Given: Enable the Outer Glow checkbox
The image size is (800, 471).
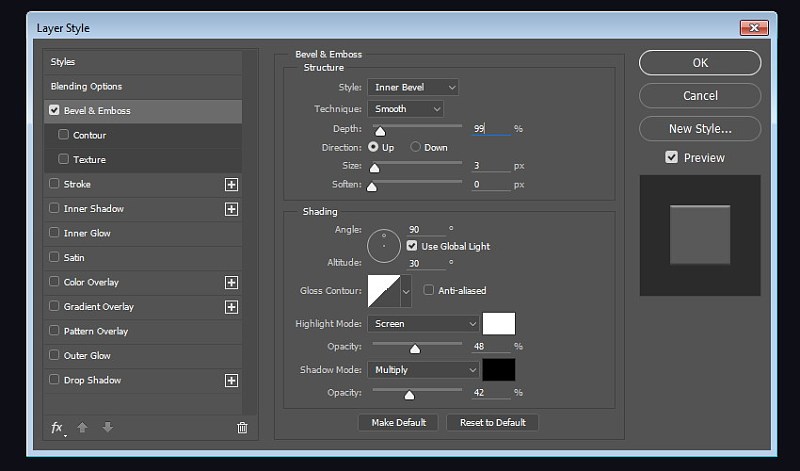Looking at the screenshot, I should pos(54,355).
